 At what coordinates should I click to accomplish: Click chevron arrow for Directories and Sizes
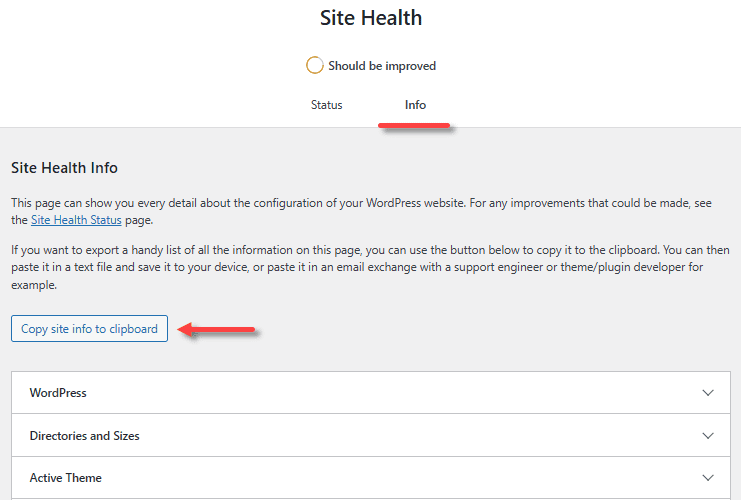coord(708,436)
